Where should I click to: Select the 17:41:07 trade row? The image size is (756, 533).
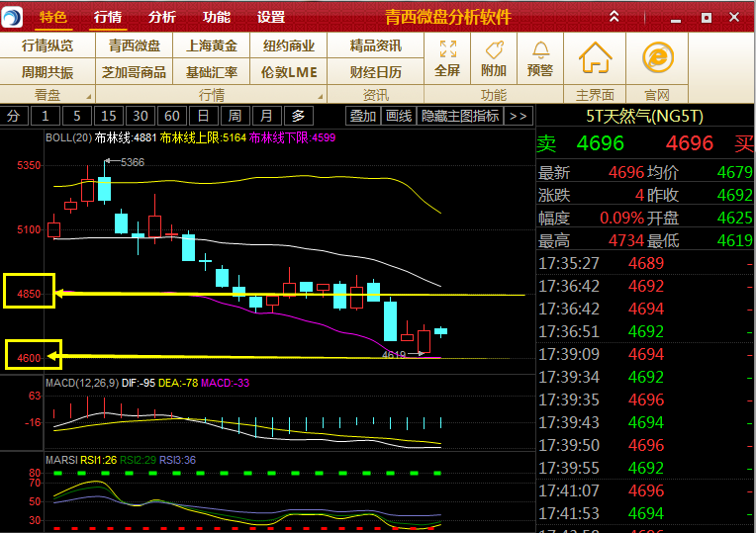(645, 490)
